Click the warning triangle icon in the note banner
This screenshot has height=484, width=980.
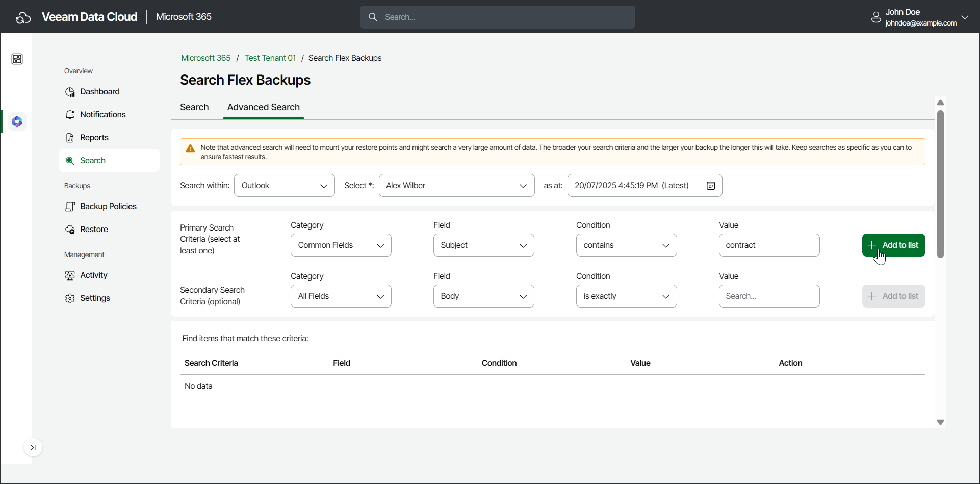(x=190, y=148)
